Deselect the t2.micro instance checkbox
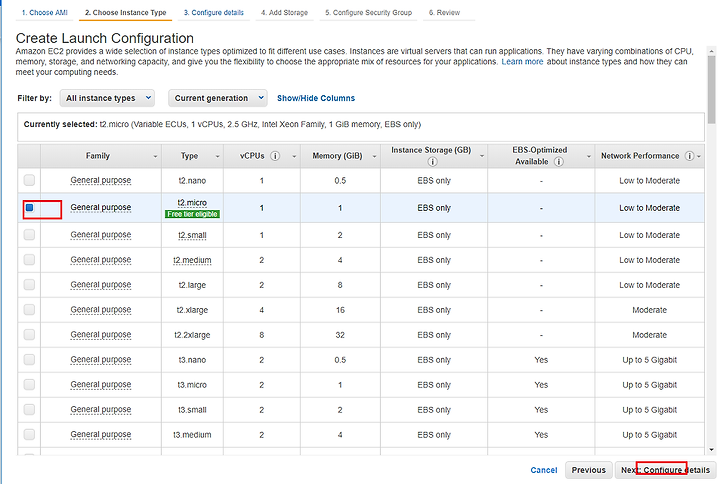 [29, 208]
